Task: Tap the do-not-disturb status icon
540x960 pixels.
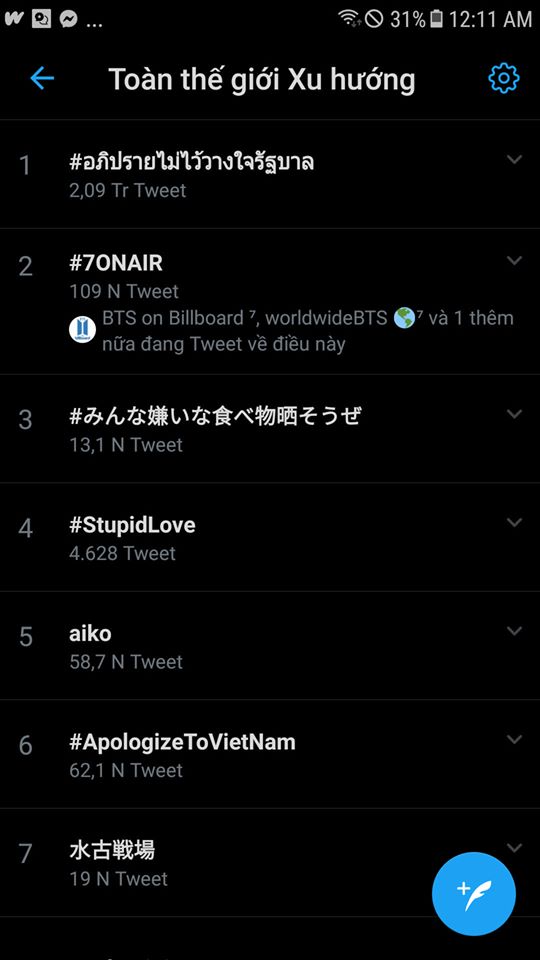Action: coord(373,19)
